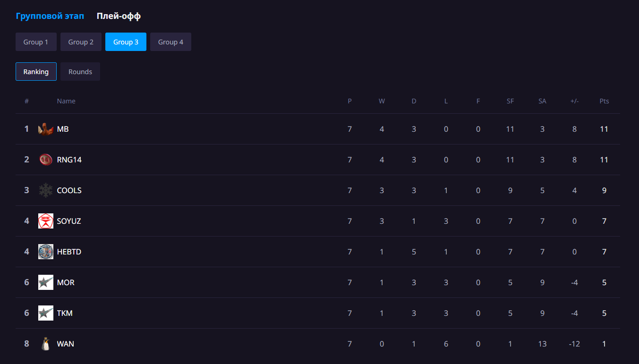Click the SOYUZ red star team logo

click(46, 221)
